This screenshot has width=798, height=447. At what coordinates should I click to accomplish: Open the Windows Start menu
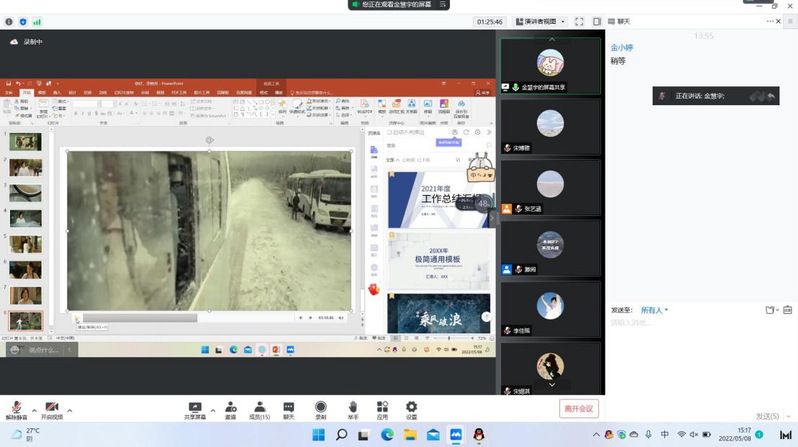(x=317, y=435)
